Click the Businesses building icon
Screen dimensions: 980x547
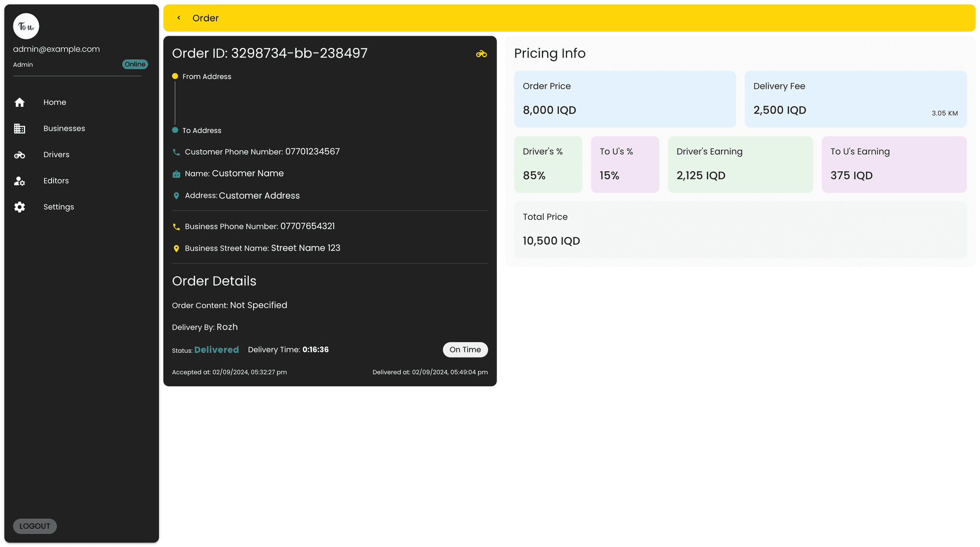[x=19, y=129]
